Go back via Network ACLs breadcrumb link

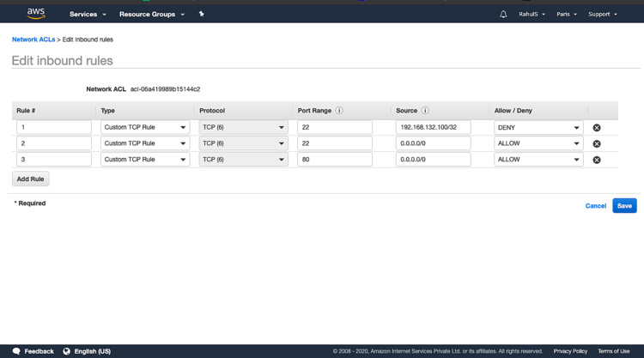[x=33, y=39]
